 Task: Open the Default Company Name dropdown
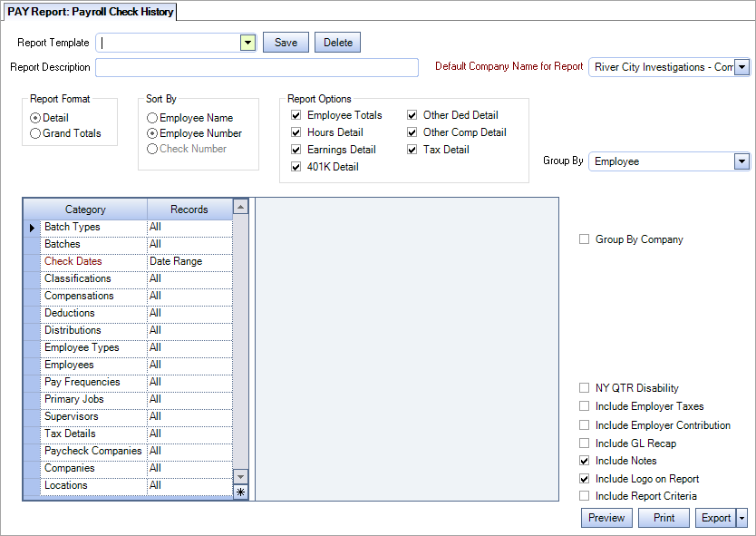pos(742,66)
